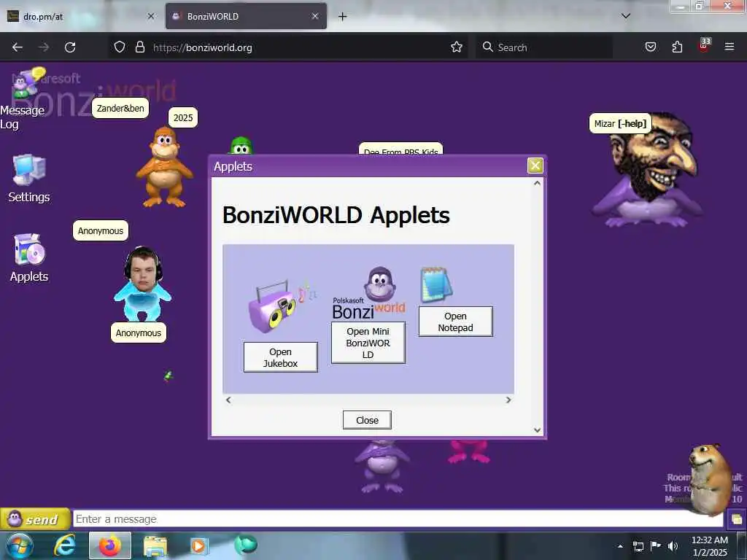This screenshot has height=560, width=747.
Task: Open the Settings desktop icon
Action: point(28,179)
